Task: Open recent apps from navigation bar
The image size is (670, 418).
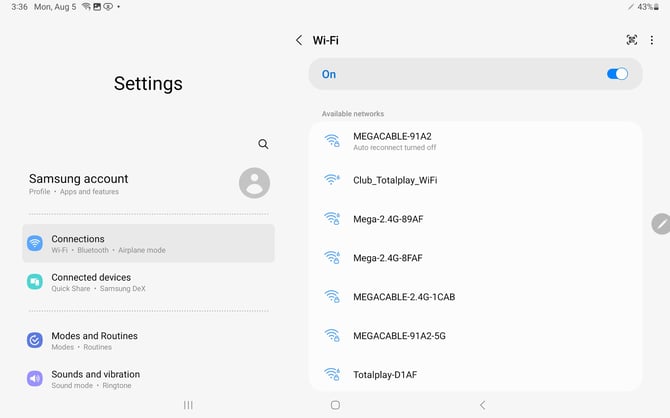Action: (x=188, y=405)
